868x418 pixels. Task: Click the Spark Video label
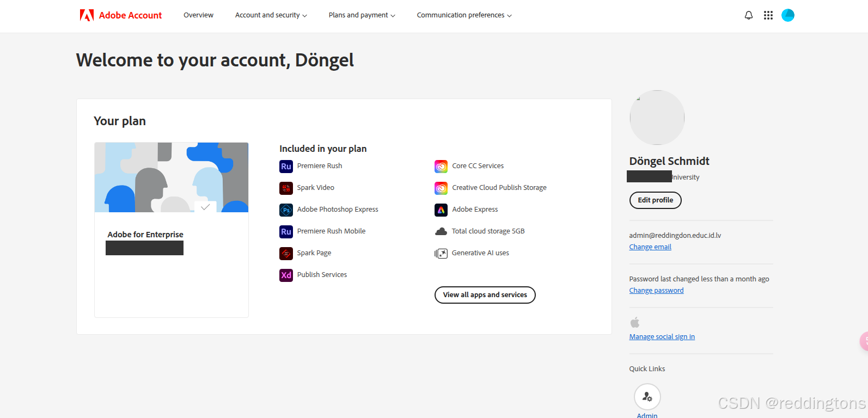coord(316,188)
